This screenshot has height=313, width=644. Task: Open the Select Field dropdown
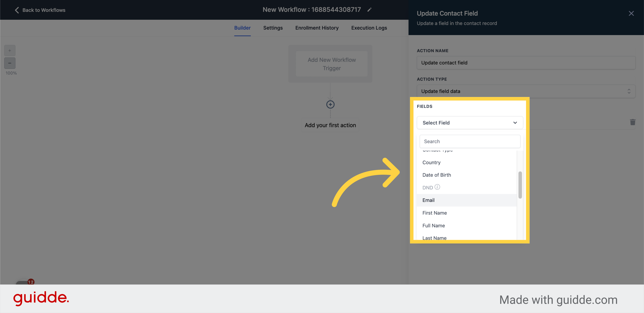470,123
